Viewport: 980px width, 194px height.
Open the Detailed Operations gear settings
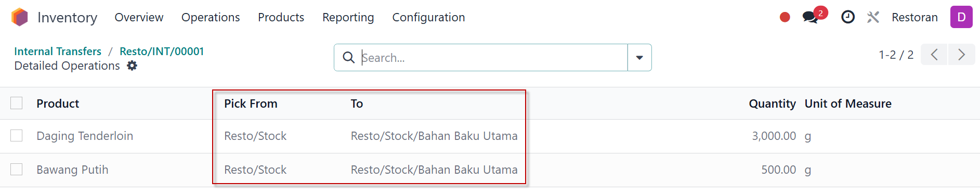(132, 66)
